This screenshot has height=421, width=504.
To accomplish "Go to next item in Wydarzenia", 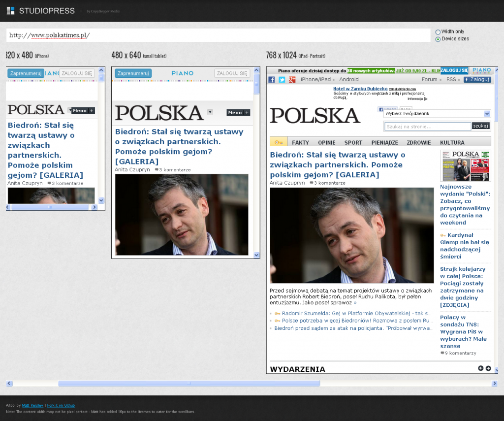I will tap(488, 368).
